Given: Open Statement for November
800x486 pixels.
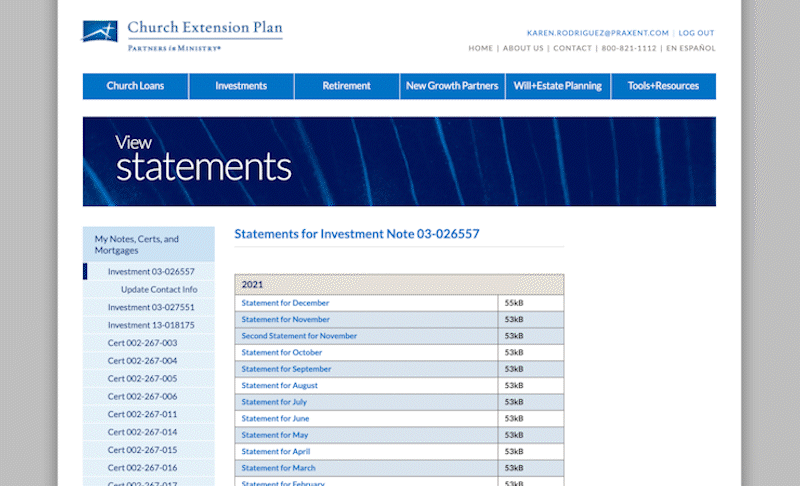Looking at the screenshot, I should tap(285, 319).
